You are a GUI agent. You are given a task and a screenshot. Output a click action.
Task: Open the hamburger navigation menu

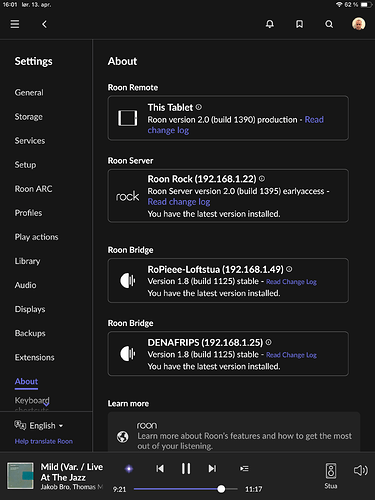[x=15, y=24]
